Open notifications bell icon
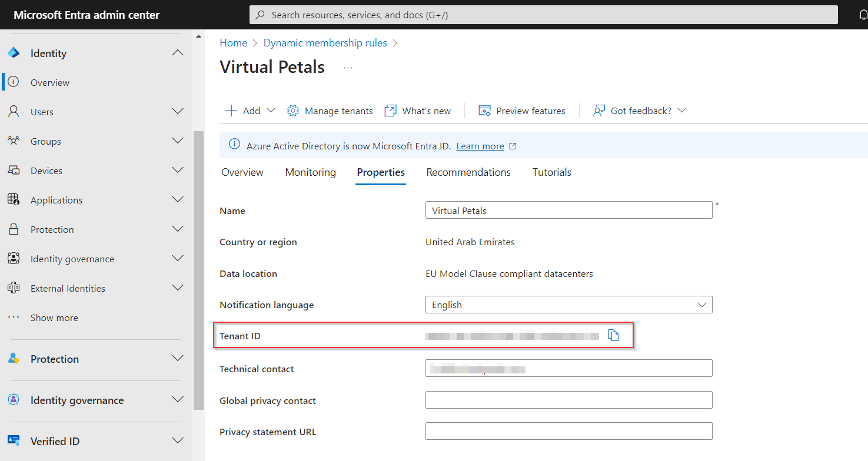 [x=862, y=15]
